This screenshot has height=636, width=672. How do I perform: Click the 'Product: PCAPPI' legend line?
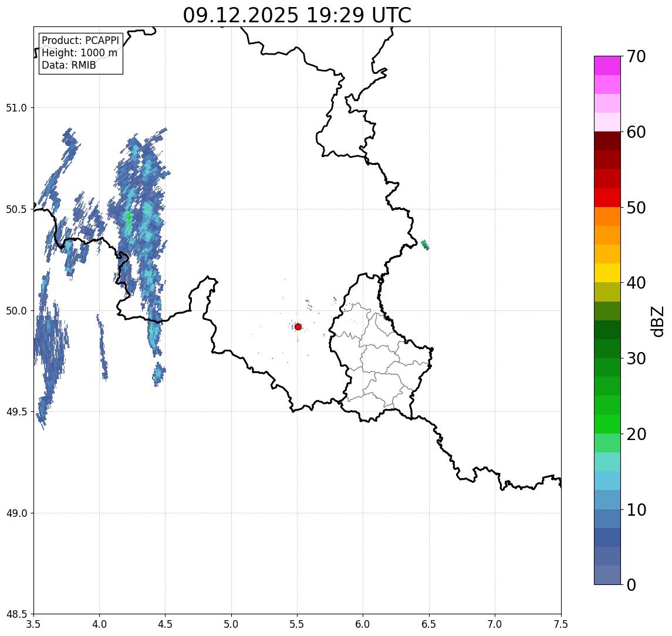[80, 40]
